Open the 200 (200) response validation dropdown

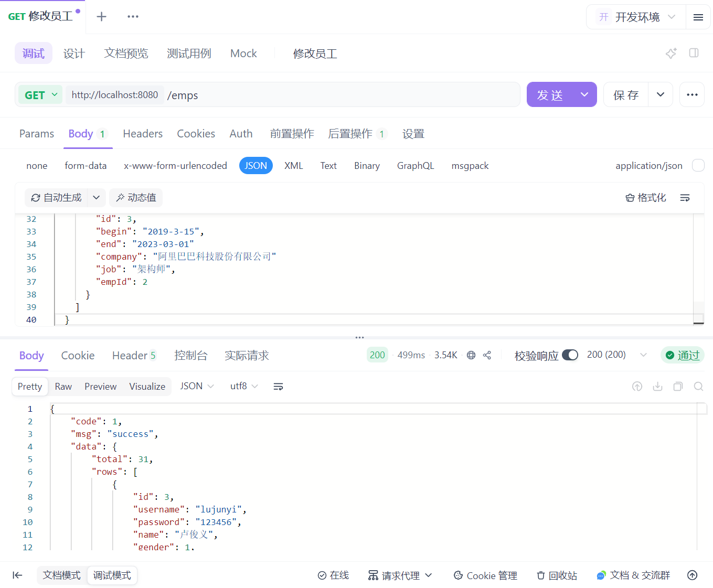[617, 355]
